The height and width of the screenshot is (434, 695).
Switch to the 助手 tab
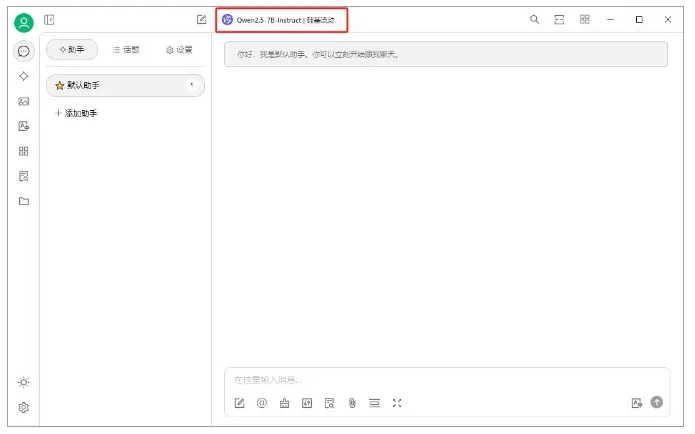tap(72, 50)
